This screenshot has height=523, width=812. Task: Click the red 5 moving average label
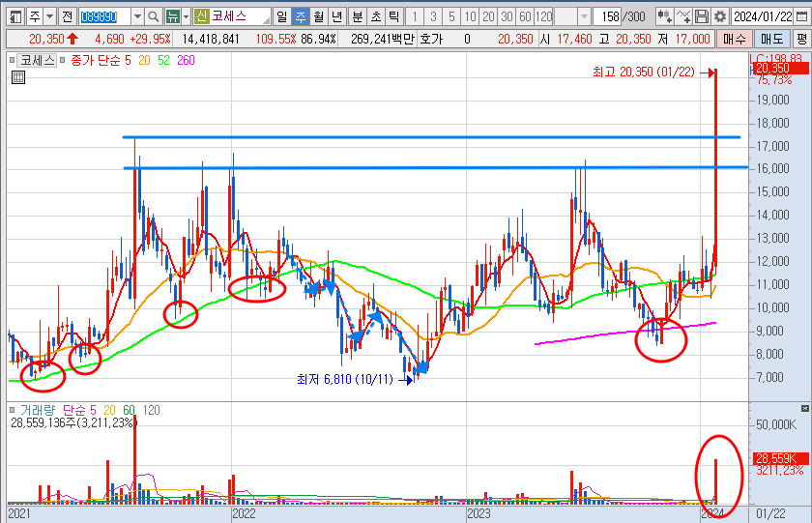[x=128, y=61]
